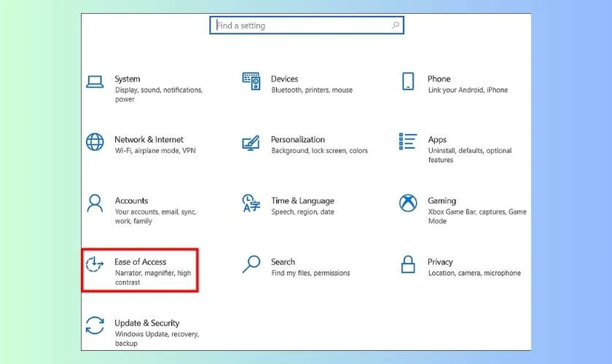Open Apps settings title
The height and width of the screenshot is (364, 612).
(x=437, y=140)
